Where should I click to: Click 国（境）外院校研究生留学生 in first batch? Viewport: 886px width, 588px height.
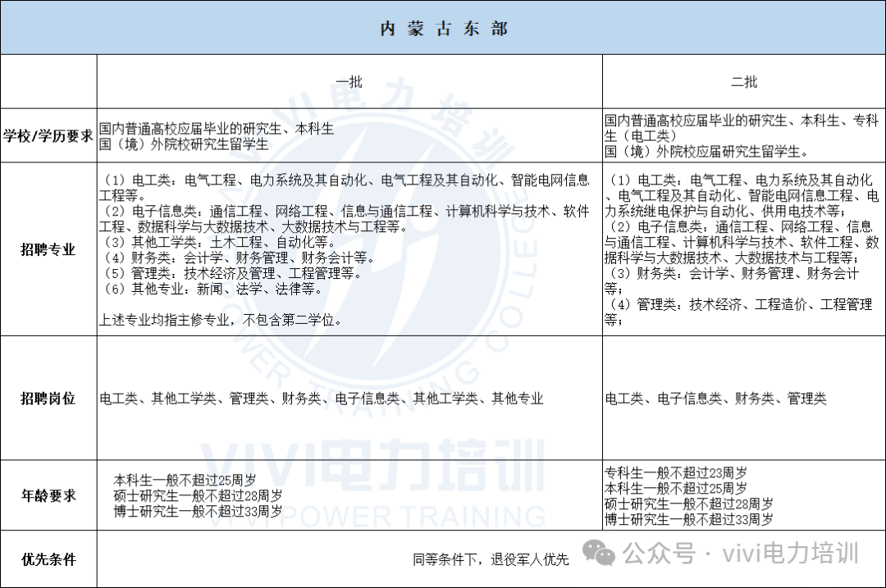[x=184, y=144]
